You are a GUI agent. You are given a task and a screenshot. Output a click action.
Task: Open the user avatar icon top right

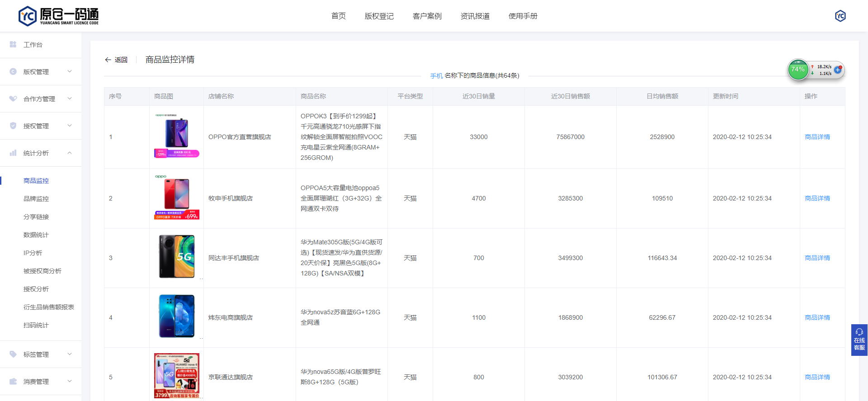tap(840, 16)
